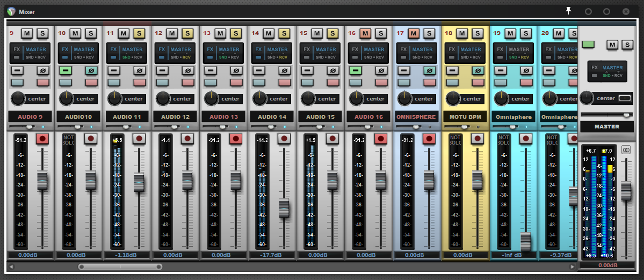Open the FX chain for AUDIO 15
This screenshot has width=644, height=280.
(x=307, y=53)
